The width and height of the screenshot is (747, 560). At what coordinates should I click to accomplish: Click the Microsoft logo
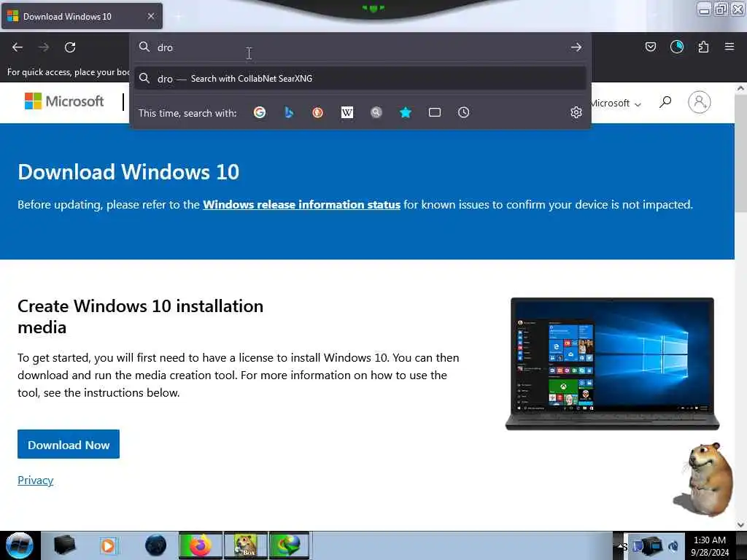click(x=64, y=101)
